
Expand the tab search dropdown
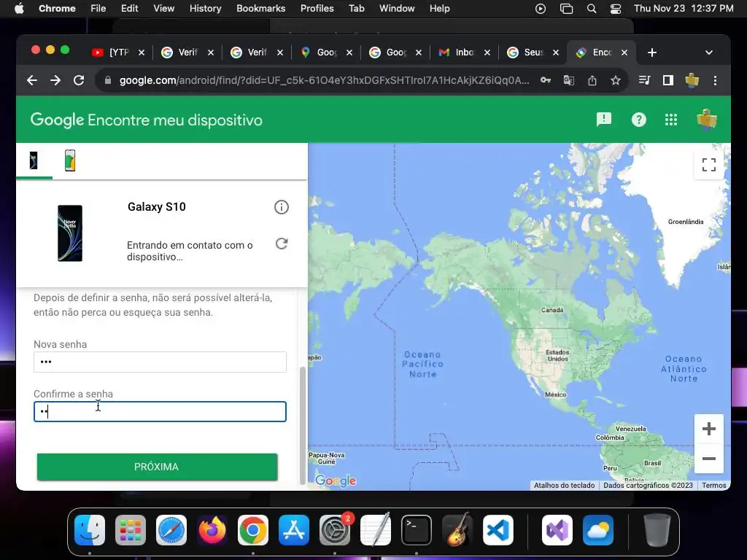709,52
